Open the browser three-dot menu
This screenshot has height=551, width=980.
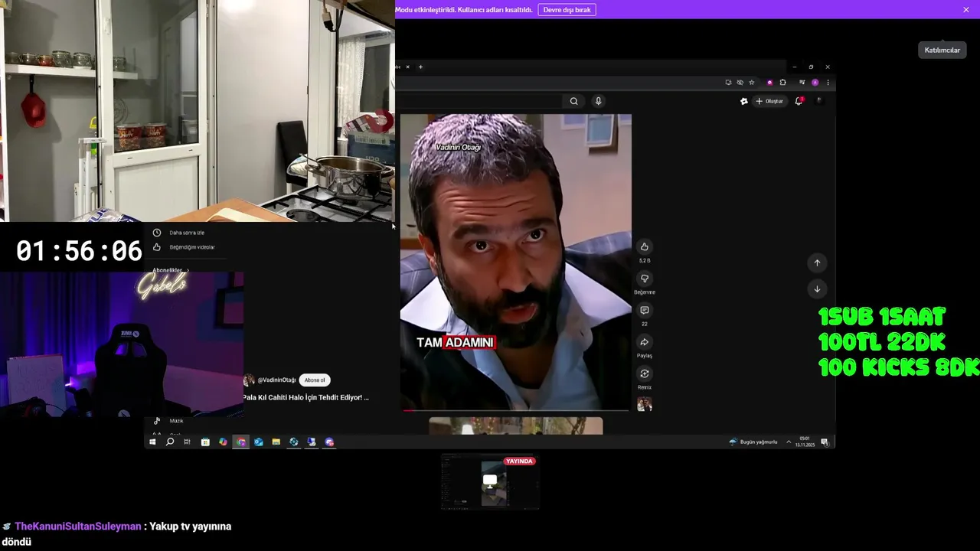[x=828, y=83]
